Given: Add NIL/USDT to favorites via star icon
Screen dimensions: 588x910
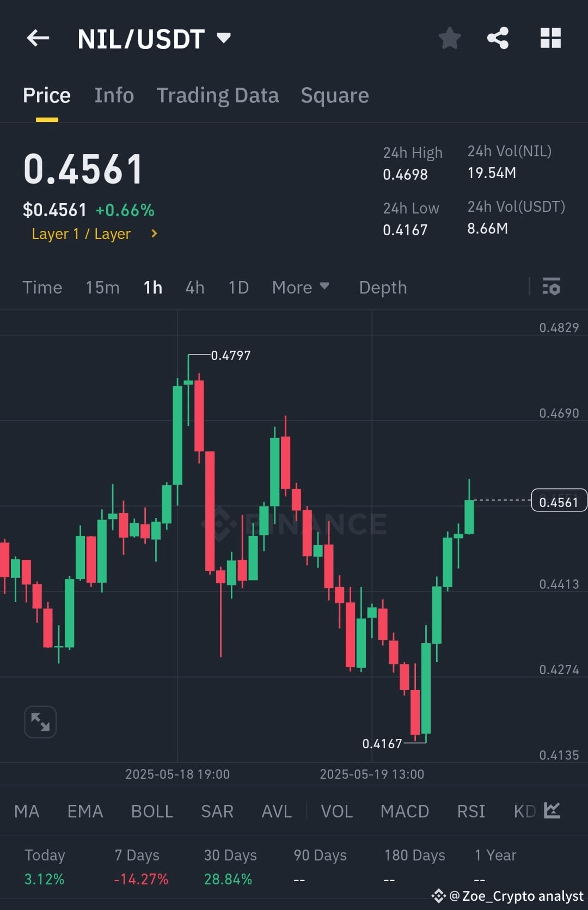Looking at the screenshot, I should point(449,38).
